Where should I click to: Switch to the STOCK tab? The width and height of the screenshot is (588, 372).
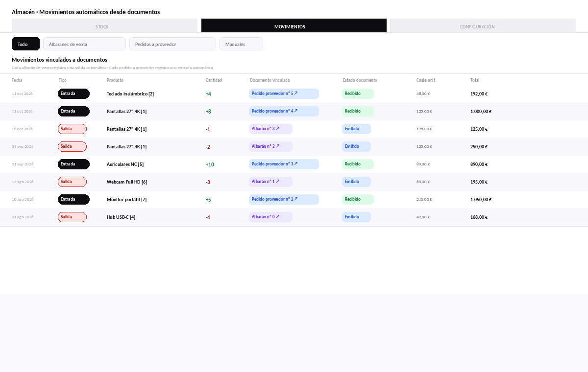tap(104, 26)
